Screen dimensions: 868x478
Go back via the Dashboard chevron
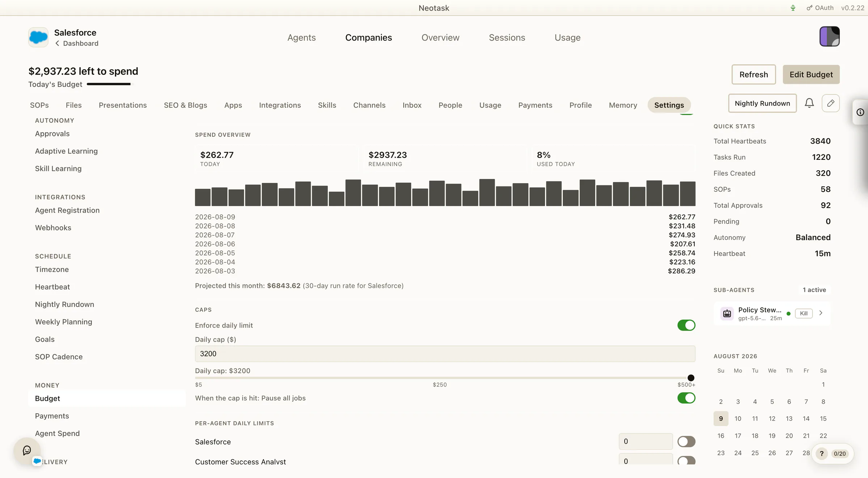coord(57,43)
